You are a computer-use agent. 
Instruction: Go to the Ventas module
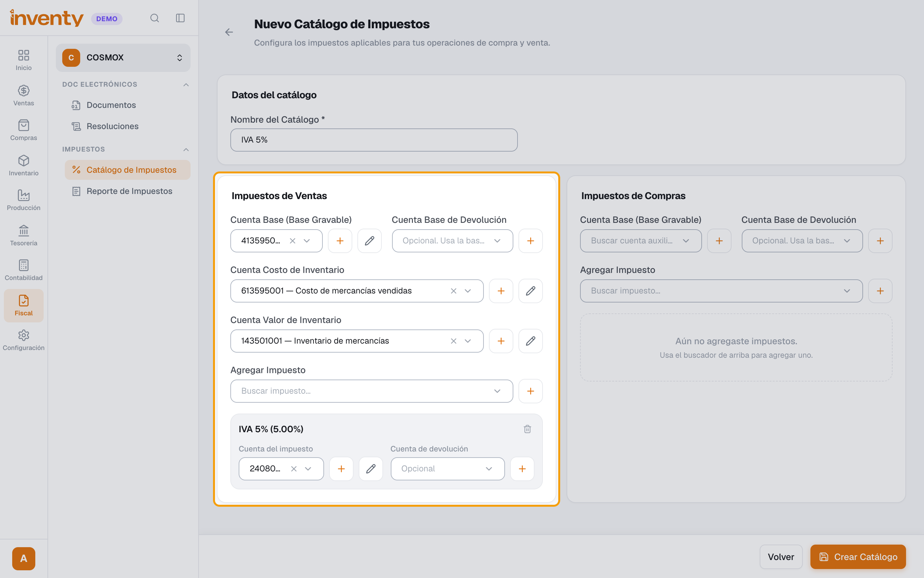(x=24, y=96)
